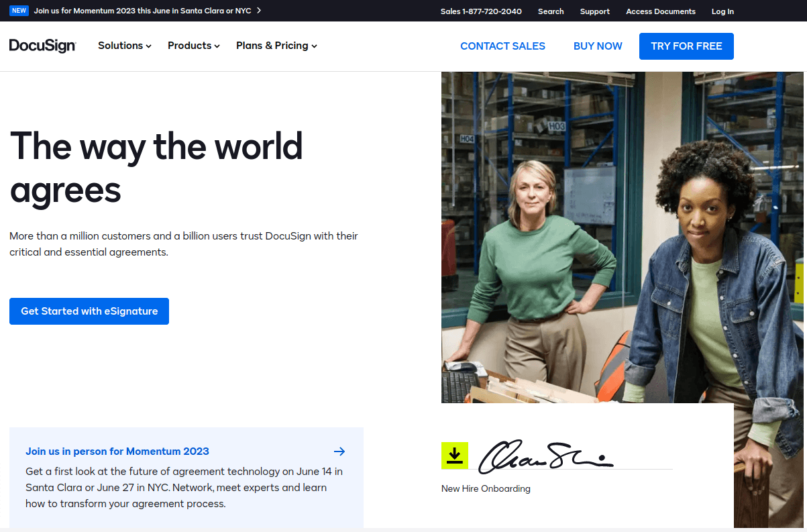Click the 'New Hire Onboarding' caption
Viewport: 807px width, 532px height.
486,488
